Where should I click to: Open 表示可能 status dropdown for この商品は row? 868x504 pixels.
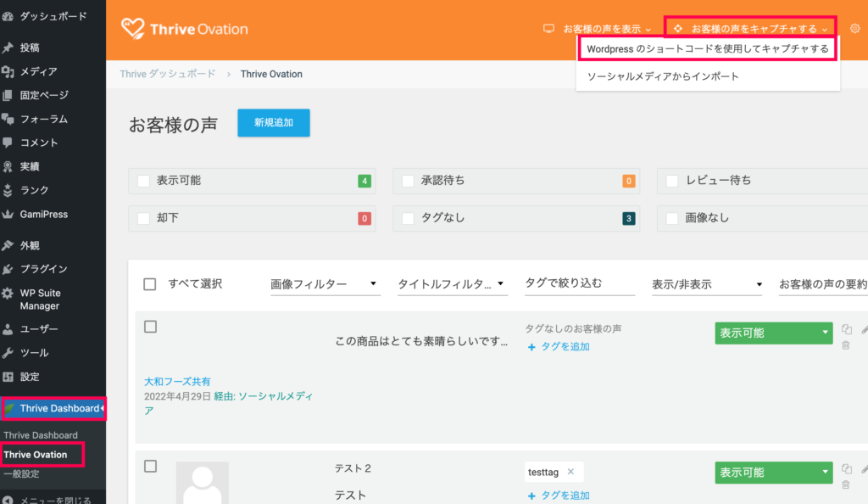point(774,333)
